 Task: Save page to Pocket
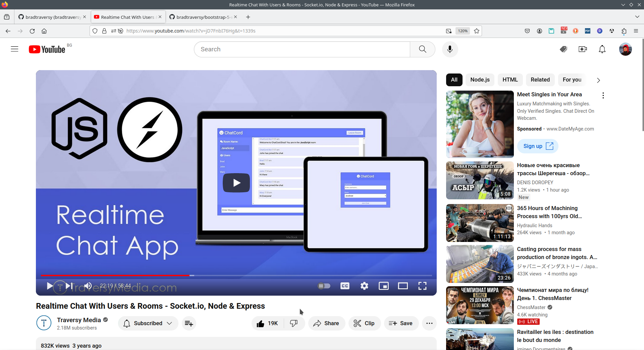(x=527, y=31)
